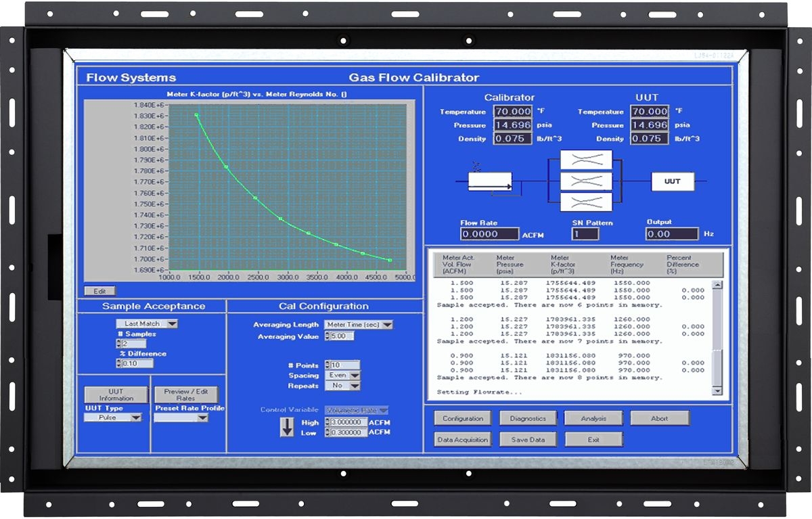Click the down arrow icon beside High and Low
Image resolution: width=812 pixels, height=519 pixels.
tap(287, 428)
